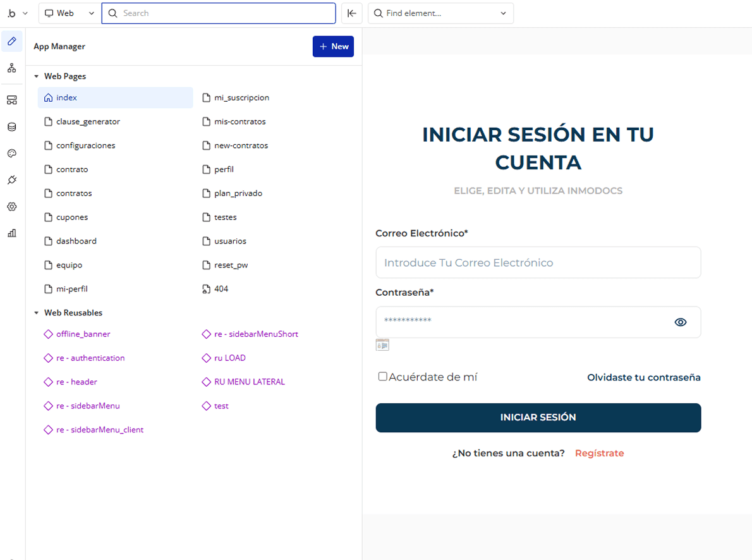The width and height of the screenshot is (752, 560).
Task: Click the INICIAR SESIÓN button
Action: [x=538, y=418]
